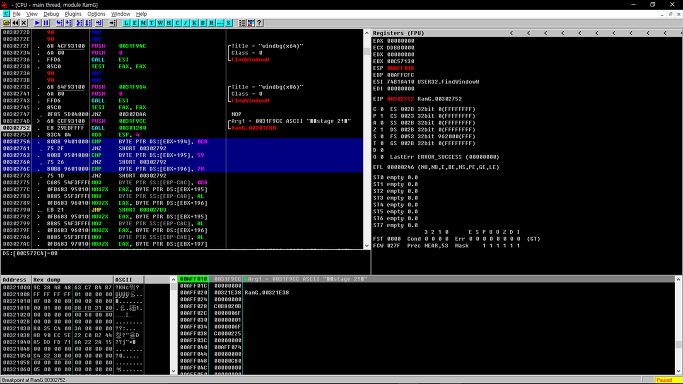Close the debugged program with the X toolbar icon
683x384 pixels.
coord(24,23)
